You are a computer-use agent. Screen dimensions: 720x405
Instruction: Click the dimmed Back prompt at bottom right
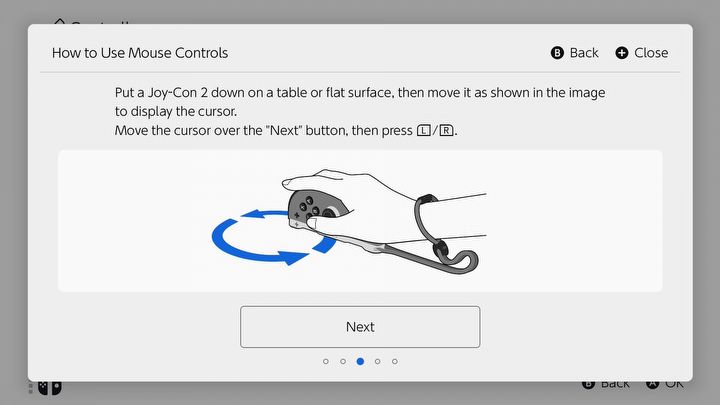pos(615,385)
